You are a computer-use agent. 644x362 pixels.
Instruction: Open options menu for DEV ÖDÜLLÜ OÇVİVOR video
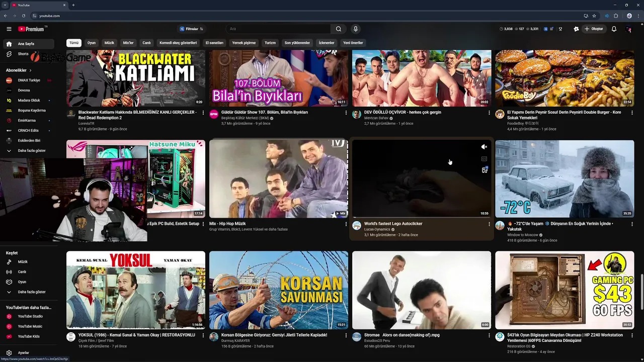(x=489, y=113)
